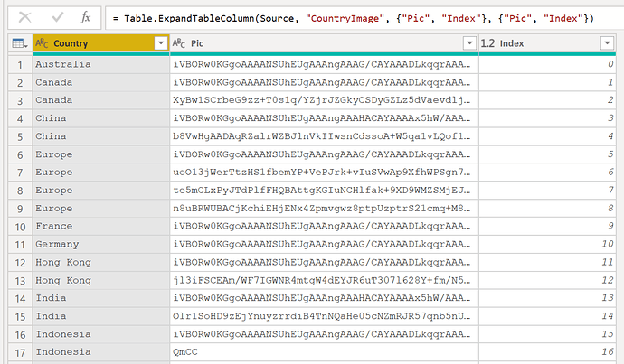Open the Country column filter dropdown

(161, 43)
